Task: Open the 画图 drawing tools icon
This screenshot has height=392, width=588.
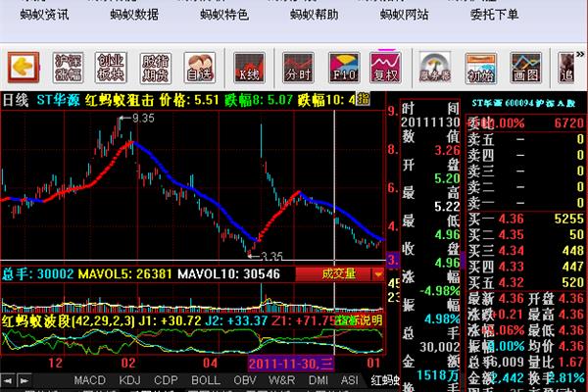Action: (x=525, y=68)
